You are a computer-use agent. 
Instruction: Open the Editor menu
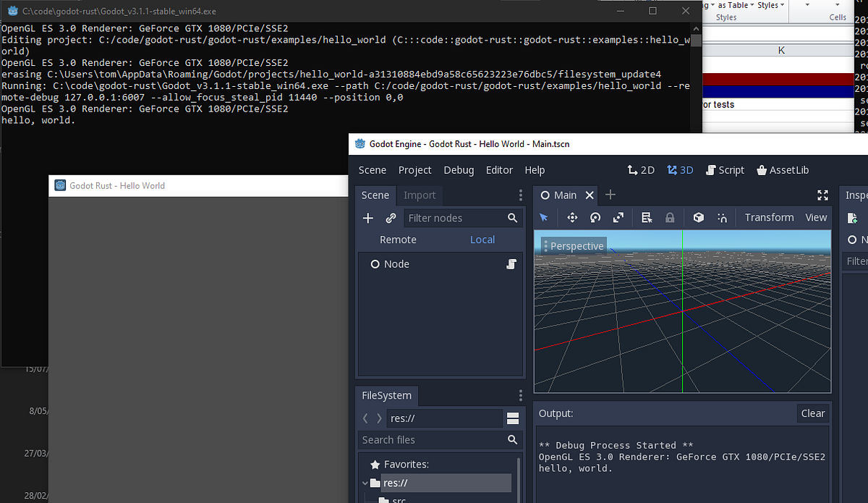point(499,170)
